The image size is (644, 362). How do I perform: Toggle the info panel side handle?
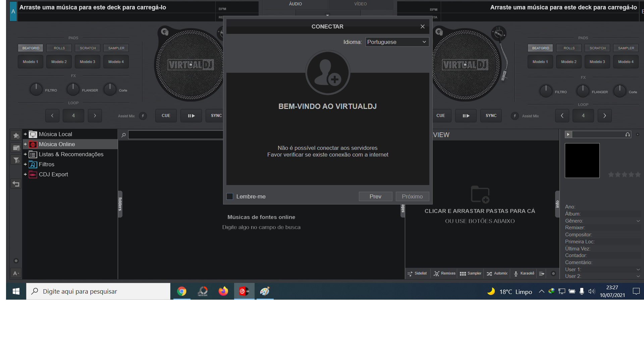[x=557, y=204]
